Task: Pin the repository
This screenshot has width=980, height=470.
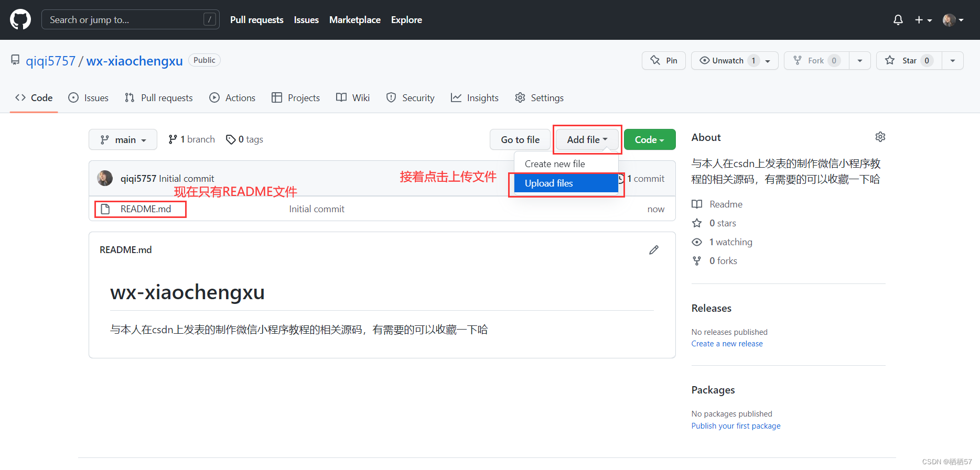Action: pos(664,60)
